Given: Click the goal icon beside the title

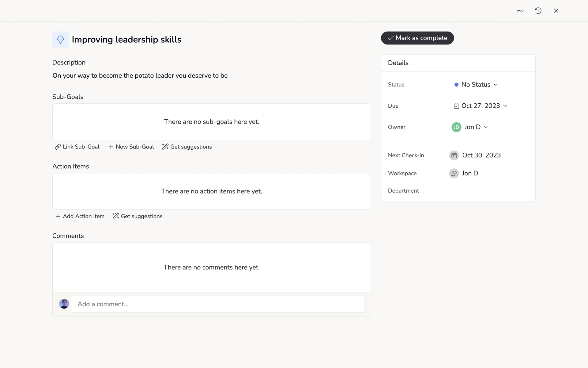Looking at the screenshot, I should [60, 40].
